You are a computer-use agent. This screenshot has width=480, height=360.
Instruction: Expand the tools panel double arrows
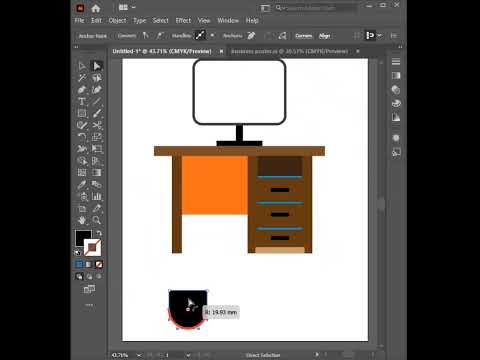point(76,47)
